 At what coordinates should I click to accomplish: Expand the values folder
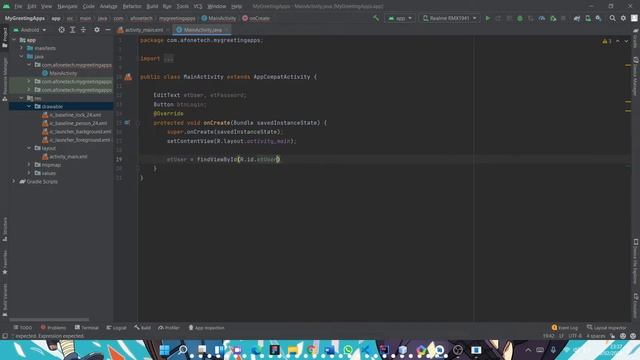(29, 173)
